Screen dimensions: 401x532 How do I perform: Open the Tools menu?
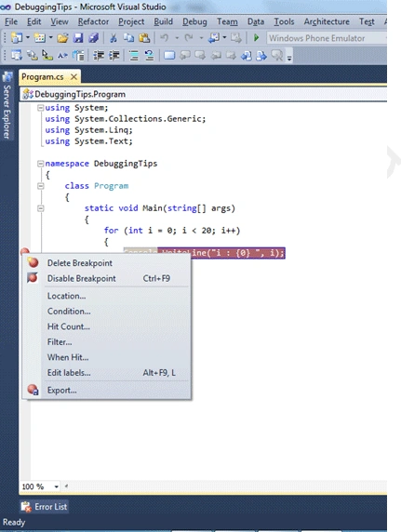coord(284,21)
